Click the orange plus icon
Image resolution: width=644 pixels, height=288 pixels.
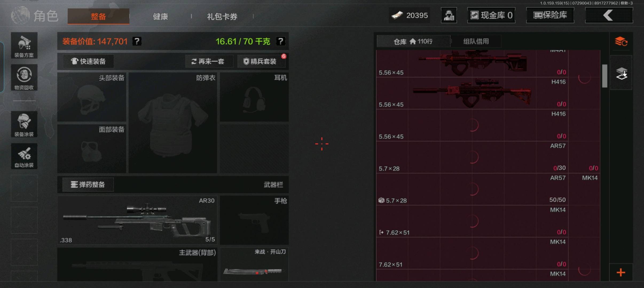click(621, 272)
